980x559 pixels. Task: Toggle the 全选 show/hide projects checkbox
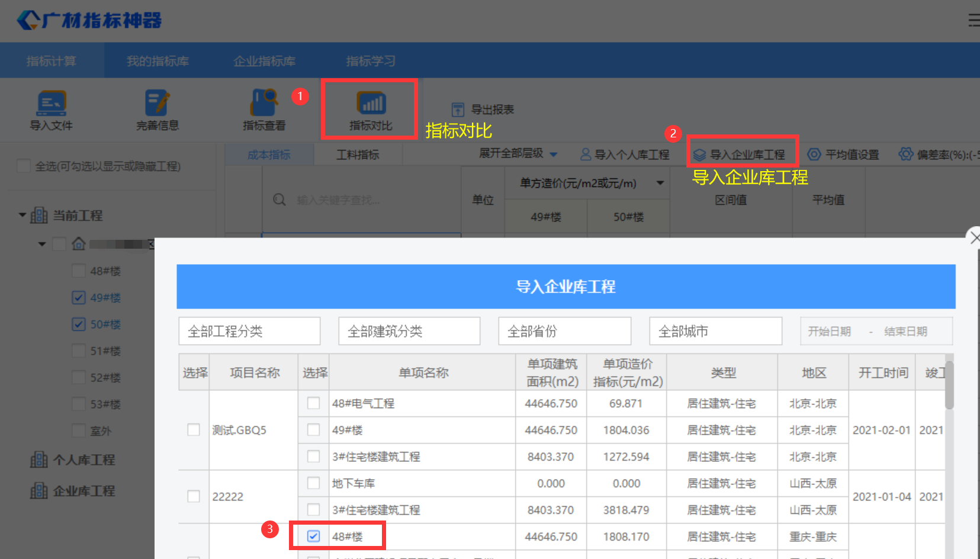coord(24,166)
